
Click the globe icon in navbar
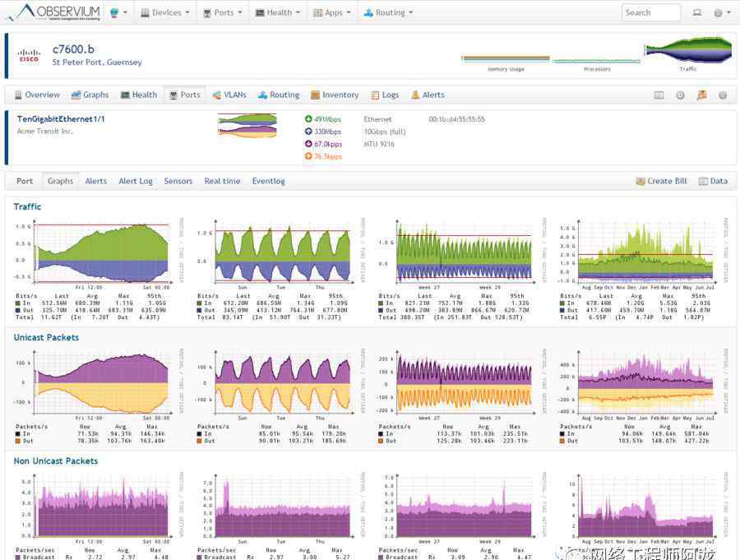pyautogui.click(x=113, y=12)
